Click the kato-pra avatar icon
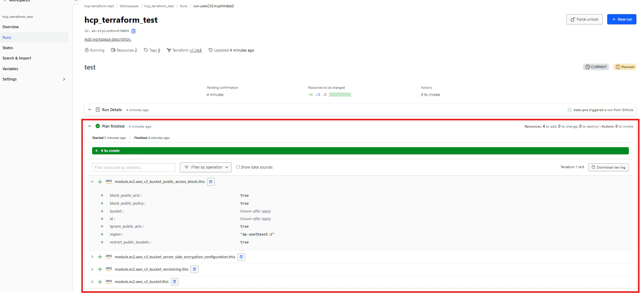This screenshot has width=644, height=293. click(x=569, y=110)
